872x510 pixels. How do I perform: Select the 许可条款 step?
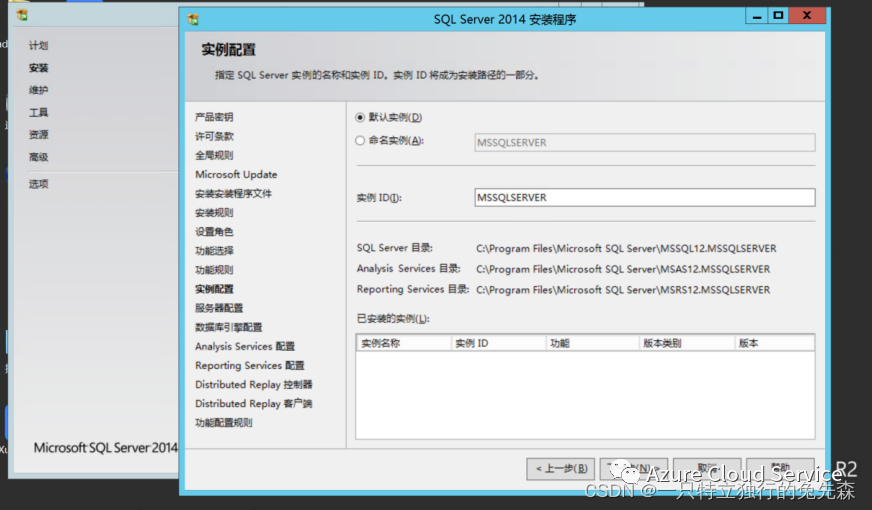[x=214, y=136]
